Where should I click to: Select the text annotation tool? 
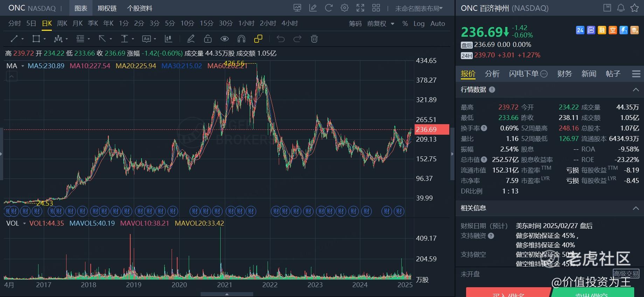pos(146,39)
